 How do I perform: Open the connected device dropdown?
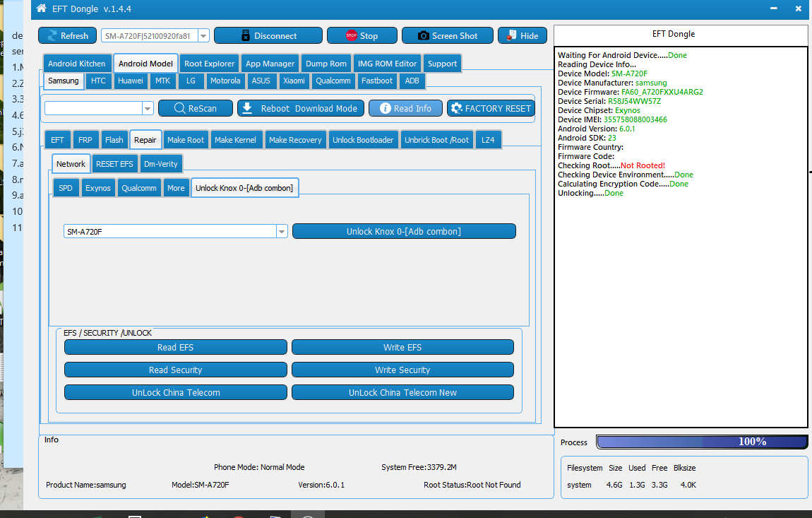(x=203, y=36)
